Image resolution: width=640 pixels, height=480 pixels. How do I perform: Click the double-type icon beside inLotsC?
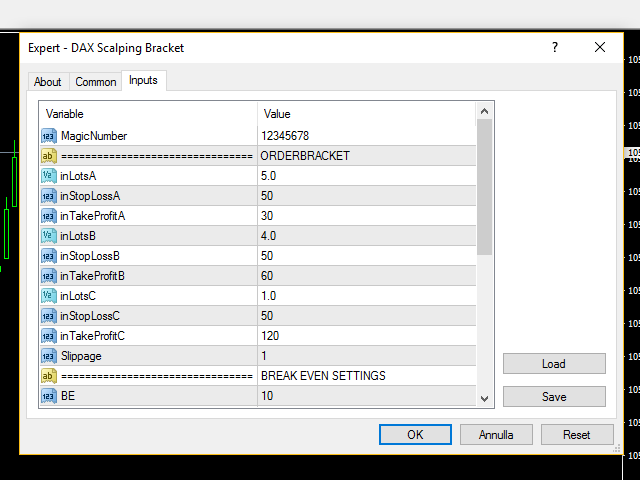[49, 296]
